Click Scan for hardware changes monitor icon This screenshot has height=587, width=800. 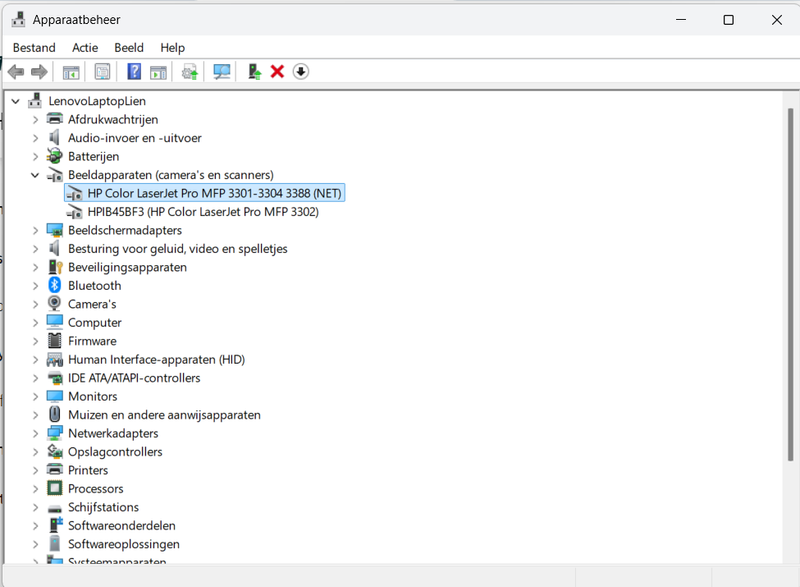tap(222, 72)
